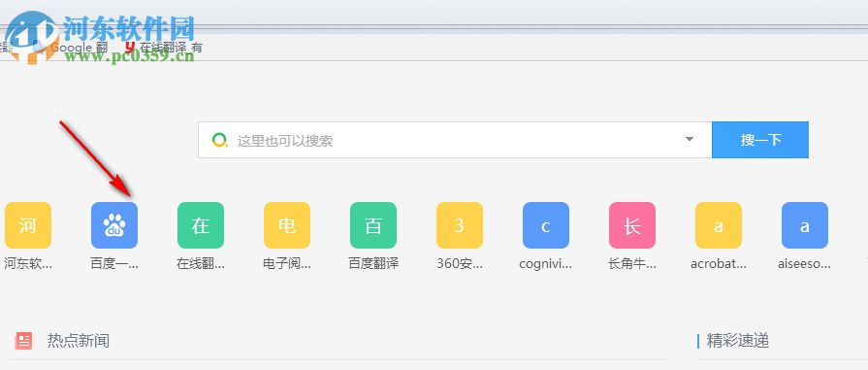Image resolution: width=868 pixels, height=370 pixels.
Task: Open the Baidu paw shortcut tile
Action: [114, 225]
